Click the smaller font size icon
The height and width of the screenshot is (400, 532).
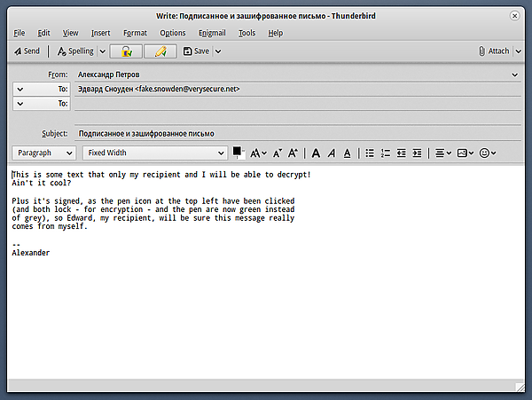[x=278, y=153]
